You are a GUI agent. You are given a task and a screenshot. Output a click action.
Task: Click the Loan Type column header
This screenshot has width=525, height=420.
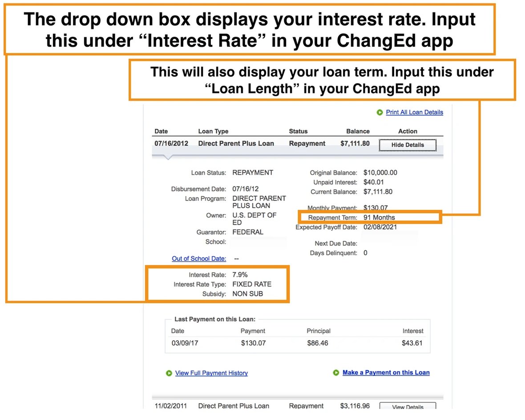(213, 131)
